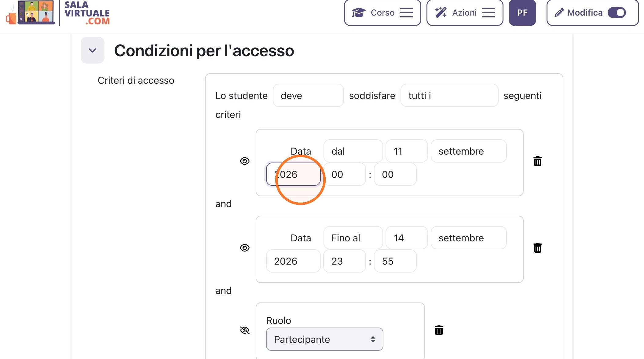Screen dimensions: 644x359
Task: Open the 'Fino al' direction dropdown
Action: pos(353,238)
